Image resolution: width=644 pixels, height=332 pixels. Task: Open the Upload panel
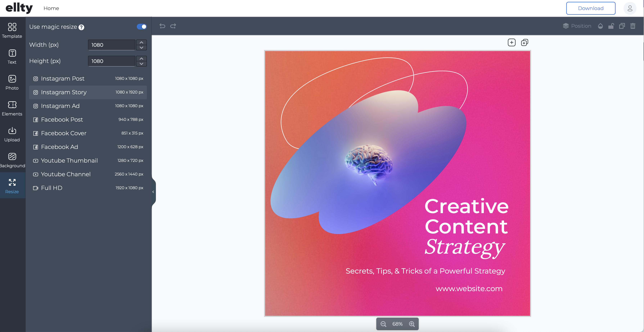coord(12,134)
